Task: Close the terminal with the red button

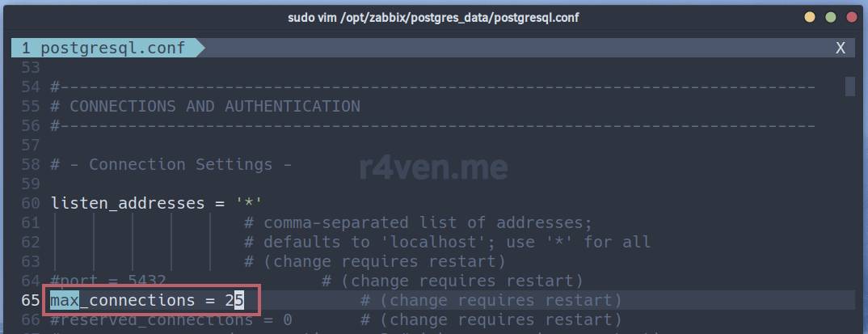Action: click(x=850, y=17)
